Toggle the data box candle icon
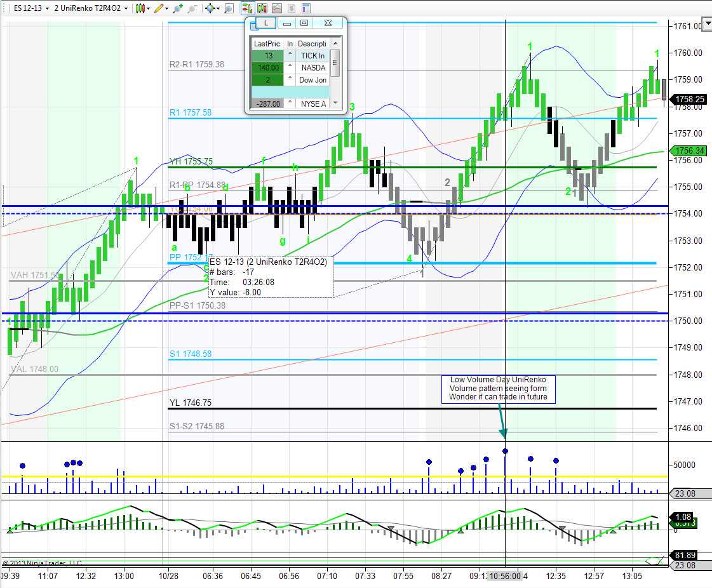Image resolution: width=712 pixels, height=588 pixels. point(262,8)
